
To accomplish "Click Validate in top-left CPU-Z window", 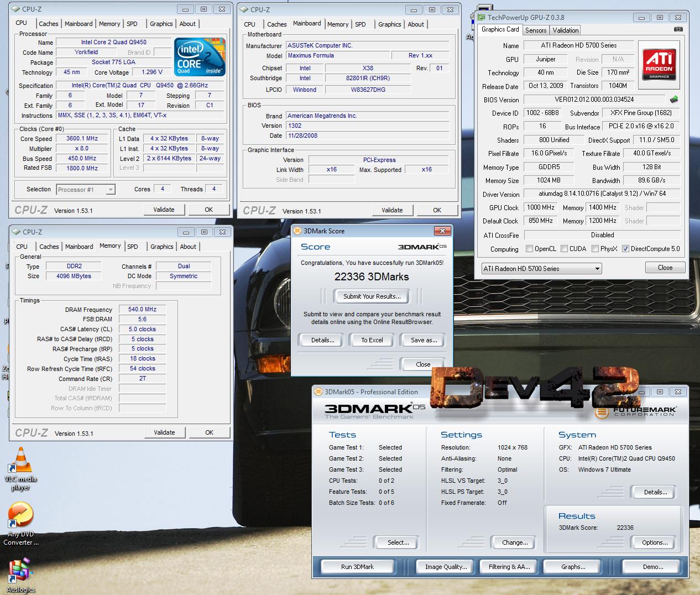I will (x=164, y=210).
